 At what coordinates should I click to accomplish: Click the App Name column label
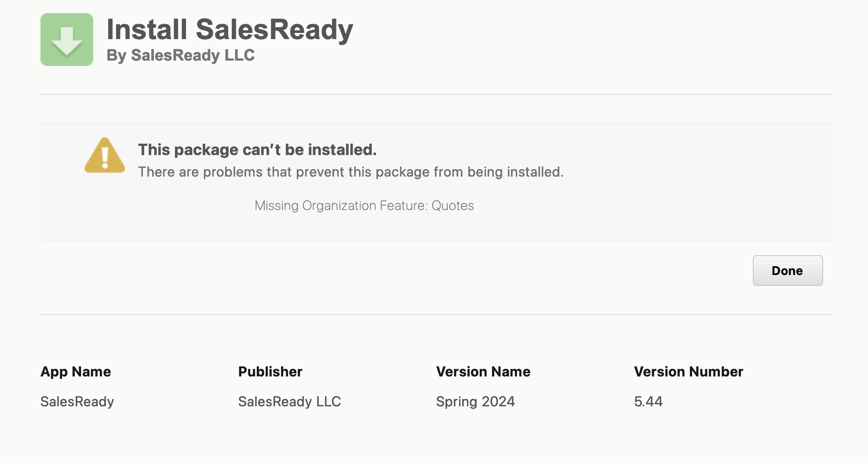[x=76, y=372]
